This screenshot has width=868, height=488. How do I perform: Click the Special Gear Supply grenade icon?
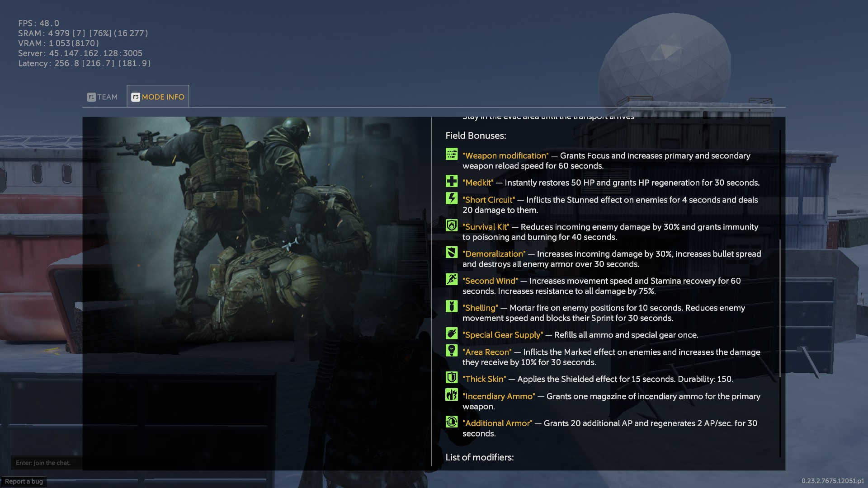[451, 333]
